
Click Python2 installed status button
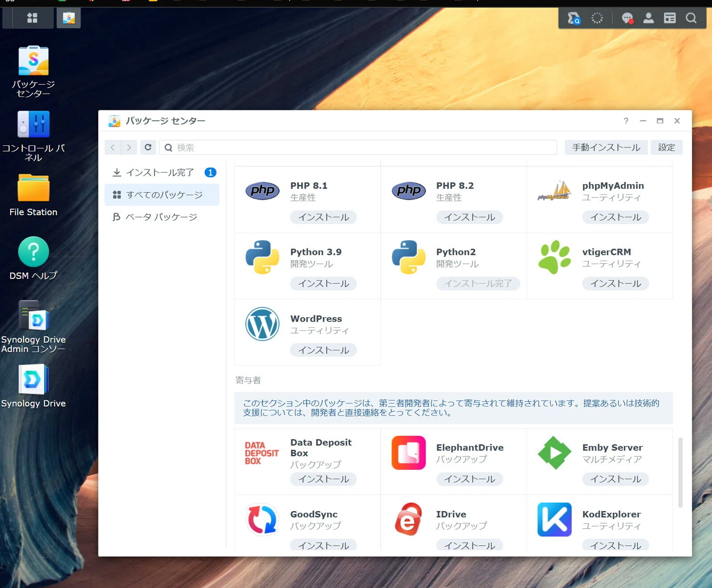478,283
